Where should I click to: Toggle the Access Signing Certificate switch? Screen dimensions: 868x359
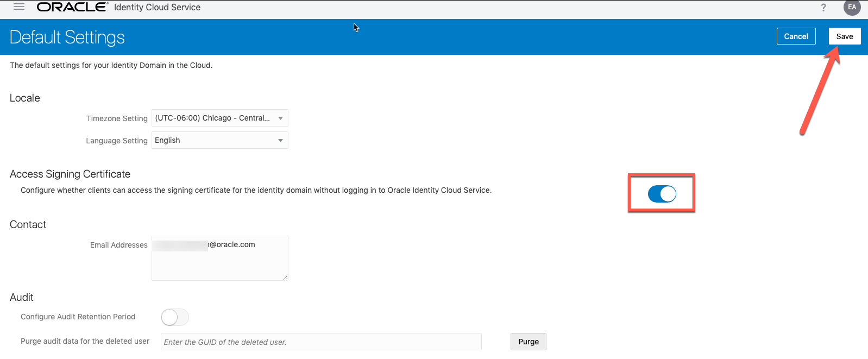click(662, 194)
